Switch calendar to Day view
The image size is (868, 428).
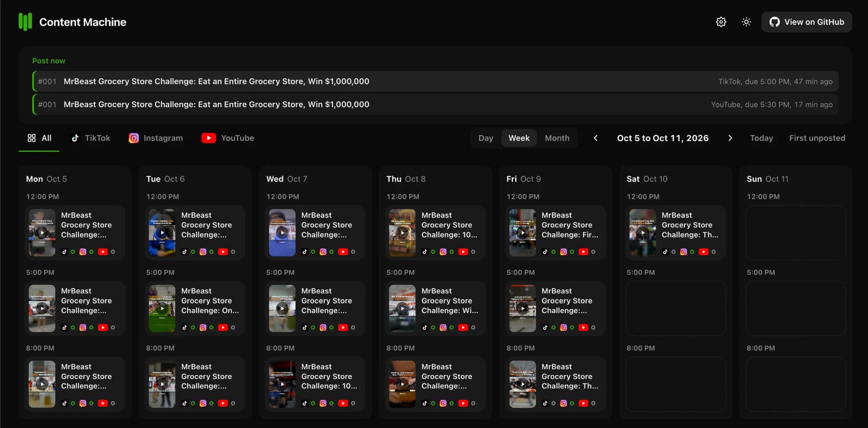tap(486, 138)
